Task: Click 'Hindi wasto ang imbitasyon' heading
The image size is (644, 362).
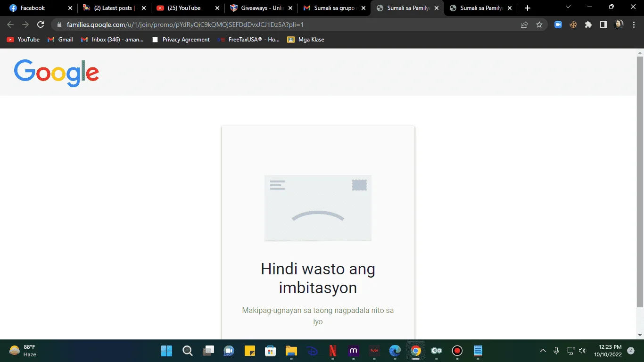Action: [x=318, y=278]
